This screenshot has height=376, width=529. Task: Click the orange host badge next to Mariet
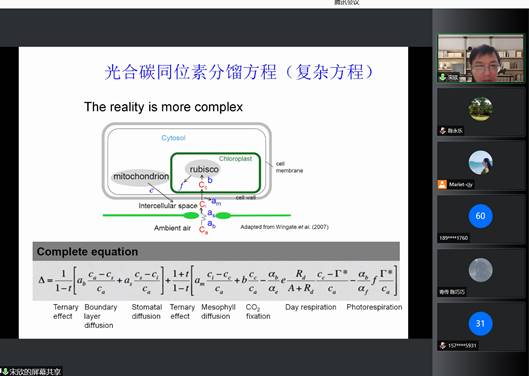coord(442,184)
